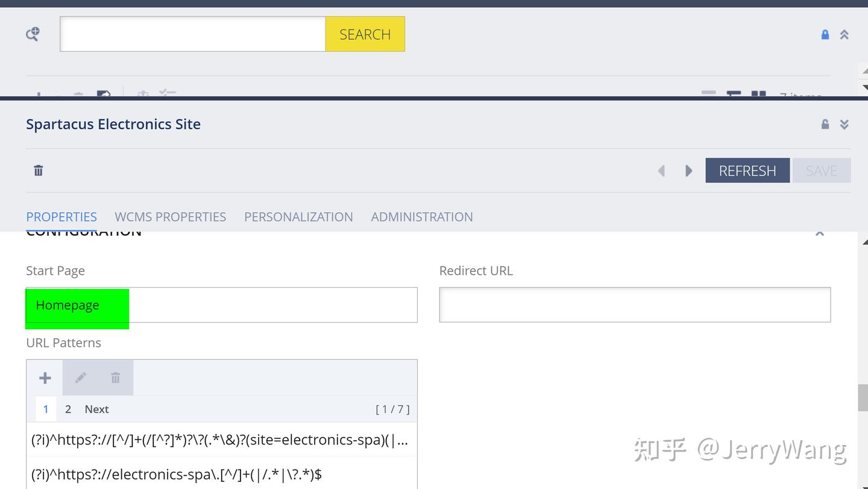Select the Homepage value in Start Page
This screenshot has width=868, height=489.
tap(68, 305)
